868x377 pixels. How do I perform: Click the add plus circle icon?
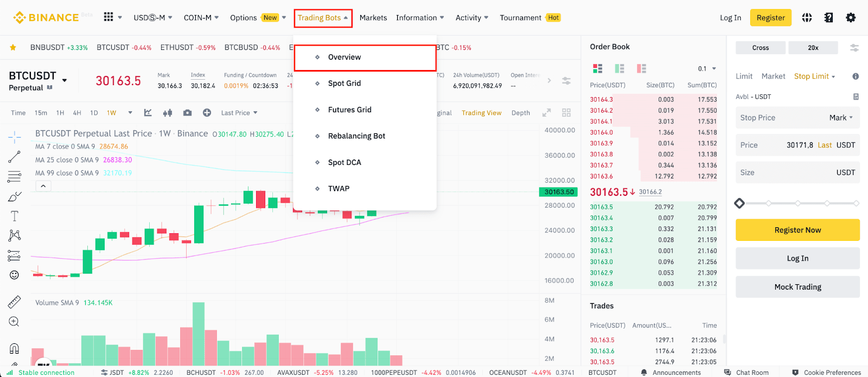tap(207, 113)
